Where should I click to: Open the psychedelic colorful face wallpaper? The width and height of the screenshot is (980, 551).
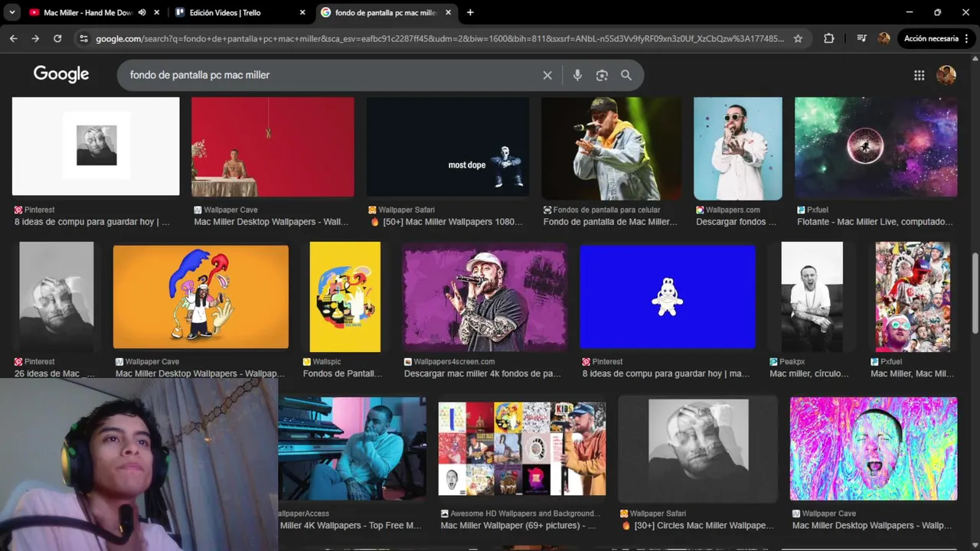pos(874,448)
